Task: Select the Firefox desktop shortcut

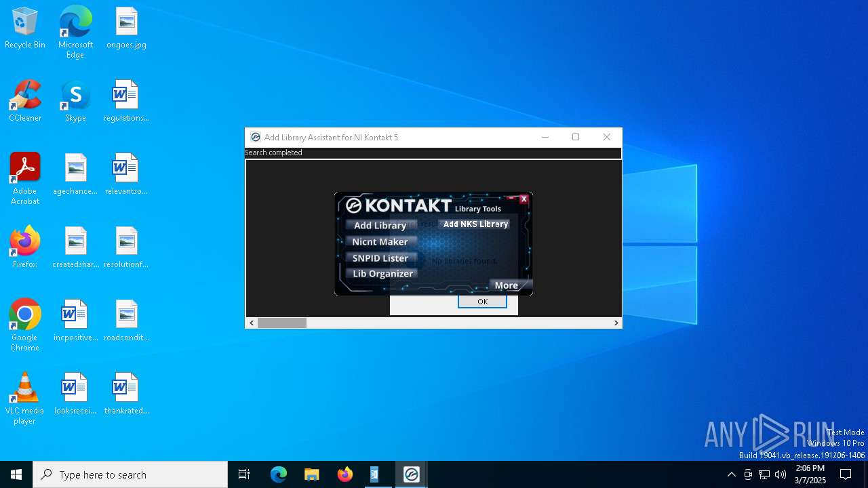Action: [25, 248]
